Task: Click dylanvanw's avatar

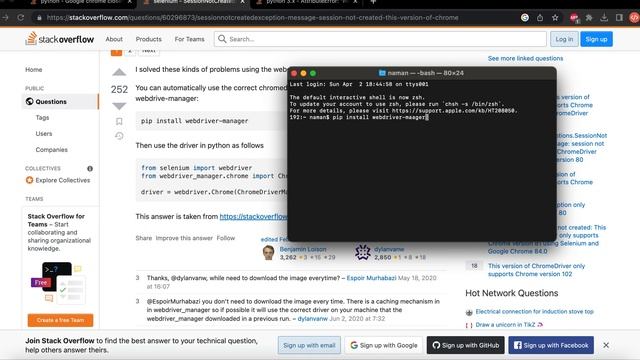Action: pos(362,253)
